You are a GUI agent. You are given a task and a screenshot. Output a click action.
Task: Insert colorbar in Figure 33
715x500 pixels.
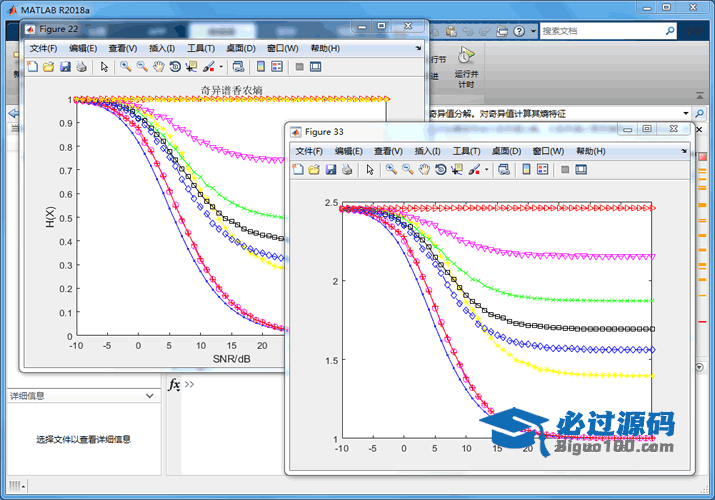[x=526, y=170]
